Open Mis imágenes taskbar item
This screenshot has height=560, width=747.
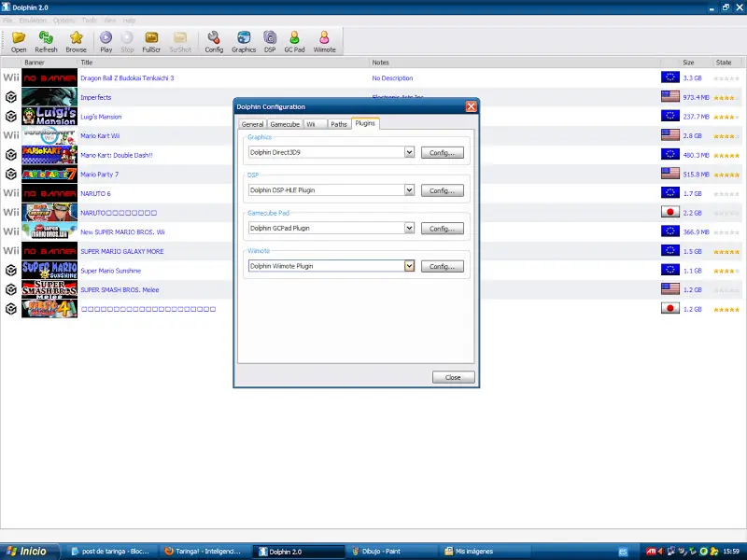pyautogui.click(x=485, y=551)
